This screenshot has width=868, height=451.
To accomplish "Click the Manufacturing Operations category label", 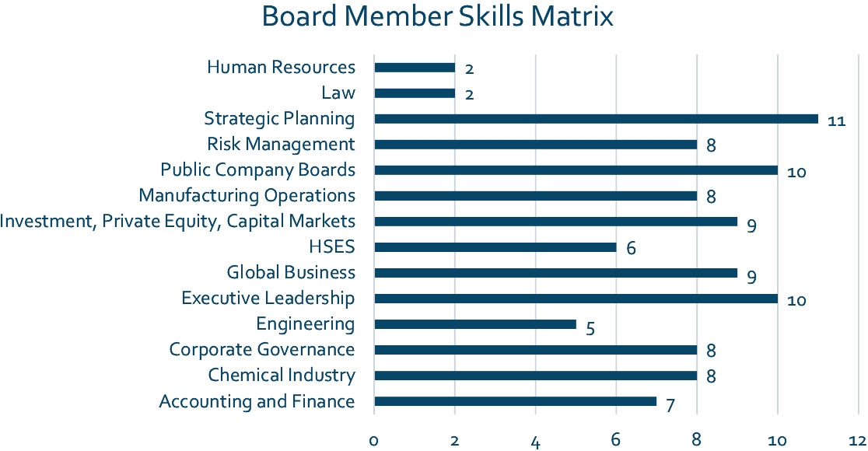I will click(247, 195).
